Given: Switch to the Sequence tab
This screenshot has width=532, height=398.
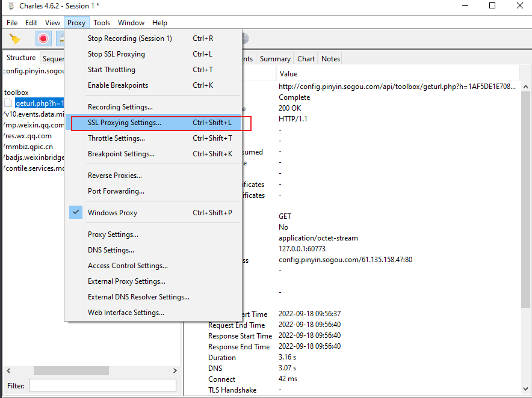Looking at the screenshot, I should tap(52, 59).
